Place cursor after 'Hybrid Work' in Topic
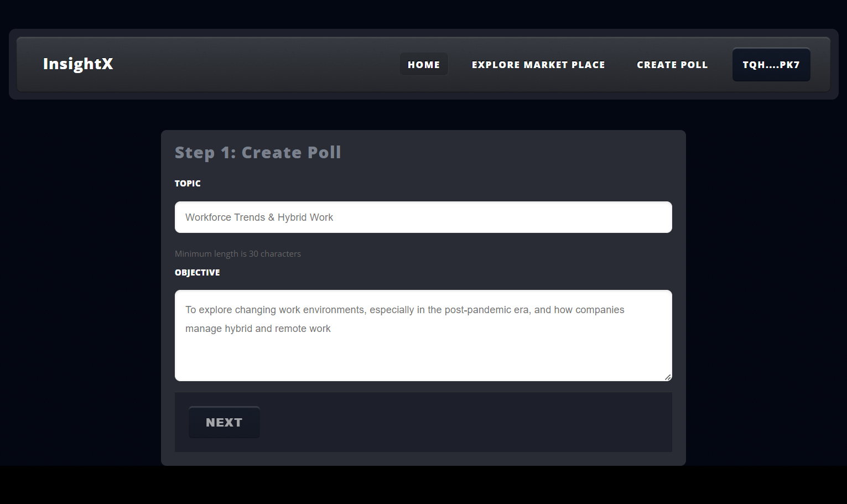 [334, 217]
